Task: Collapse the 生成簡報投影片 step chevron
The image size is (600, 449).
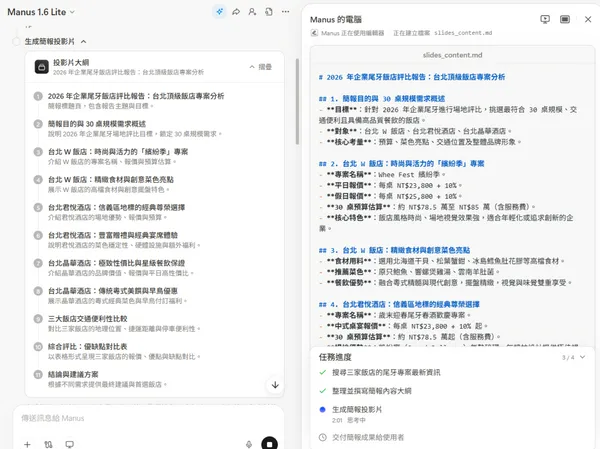Action: [x=83, y=42]
